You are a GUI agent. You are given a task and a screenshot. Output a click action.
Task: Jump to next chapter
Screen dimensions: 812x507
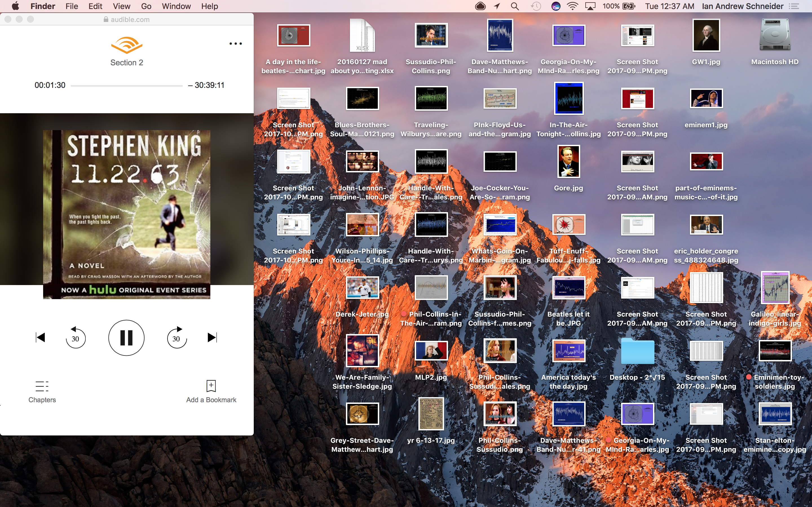point(212,337)
